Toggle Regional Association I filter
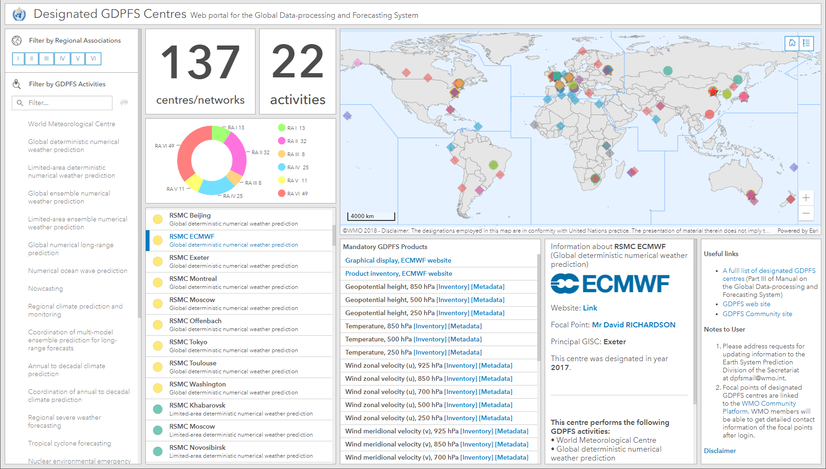Viewport: 826px width, 469px height. 18,58
